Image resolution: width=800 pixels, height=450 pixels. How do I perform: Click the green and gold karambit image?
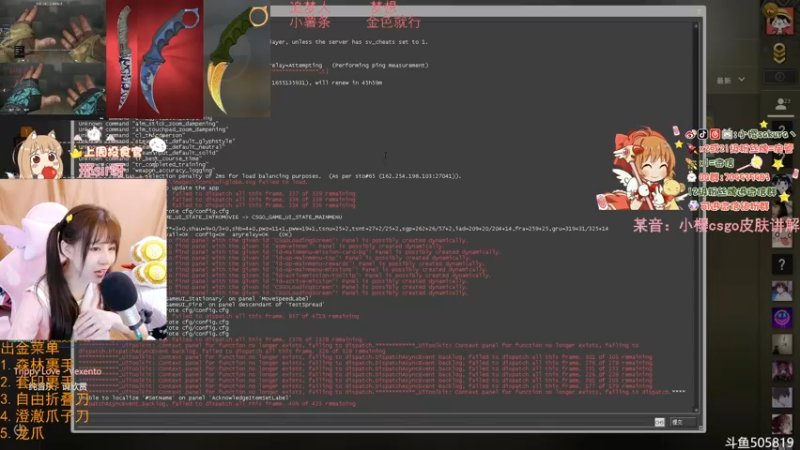[x=237, y=59]
